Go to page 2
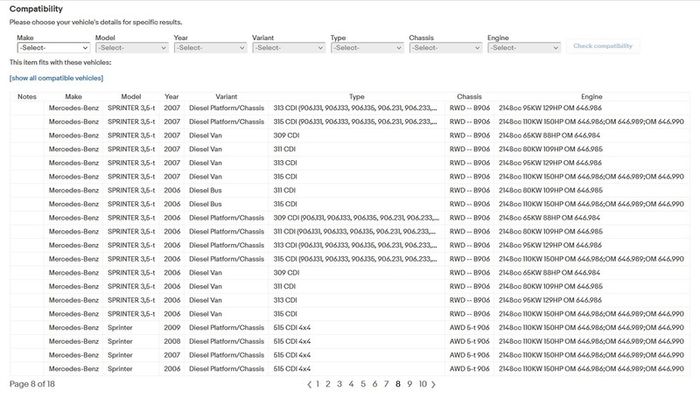This screenshot has height=398, width=700. (x=328, y=384)
